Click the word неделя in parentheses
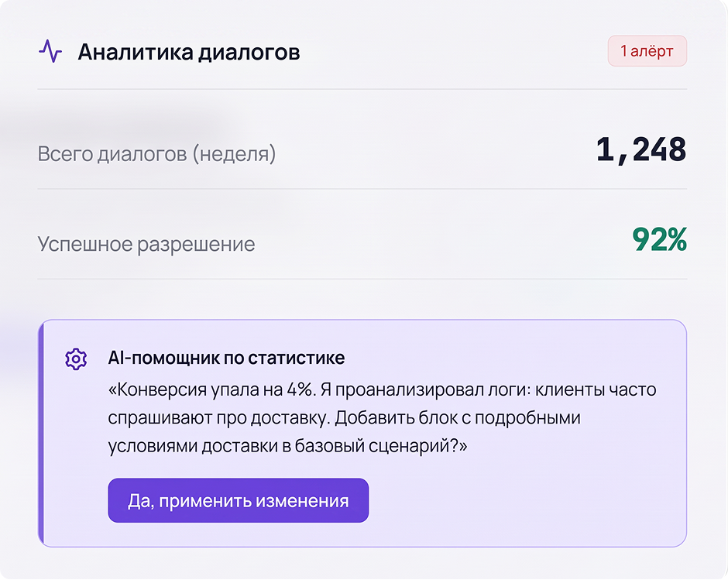728x580 pixels. tap(234, 153)
